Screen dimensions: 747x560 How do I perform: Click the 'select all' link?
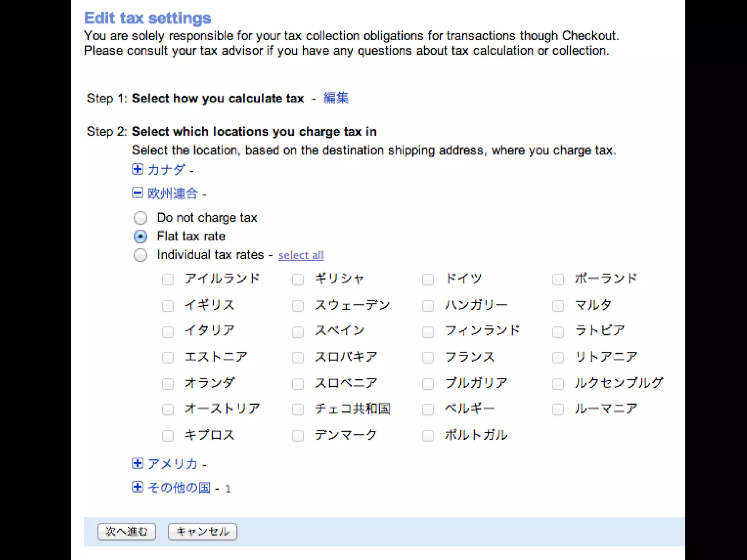tap(301, 255)
